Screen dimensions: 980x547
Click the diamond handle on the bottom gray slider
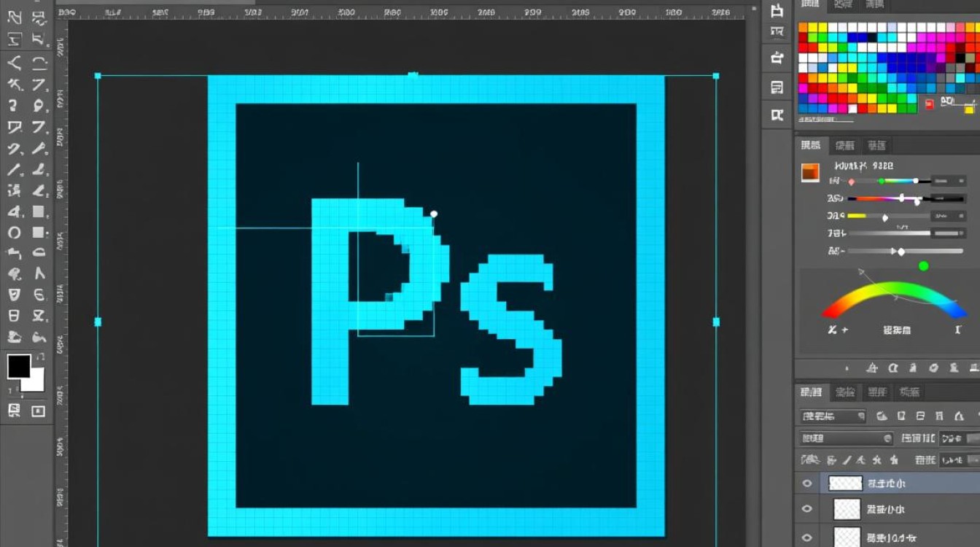coord(901,252)
